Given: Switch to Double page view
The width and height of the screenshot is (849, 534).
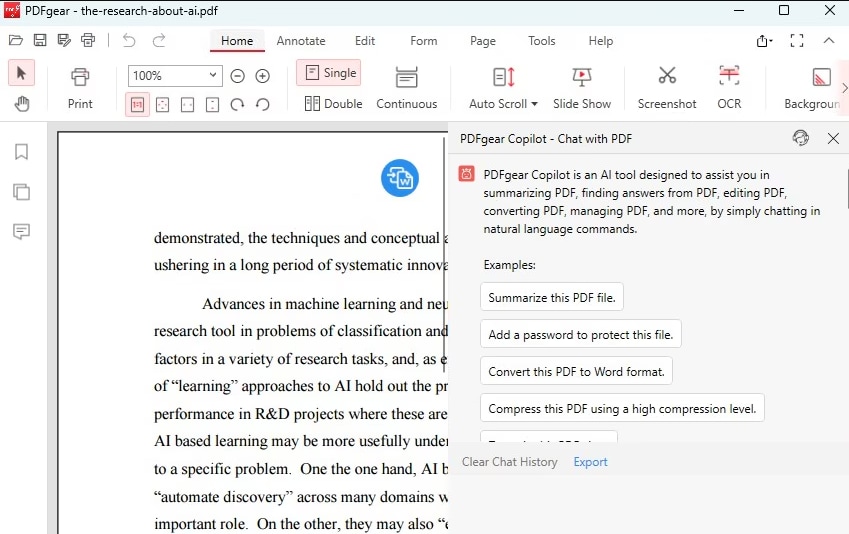Looking at the screenshot, I should tap(333, 103).
